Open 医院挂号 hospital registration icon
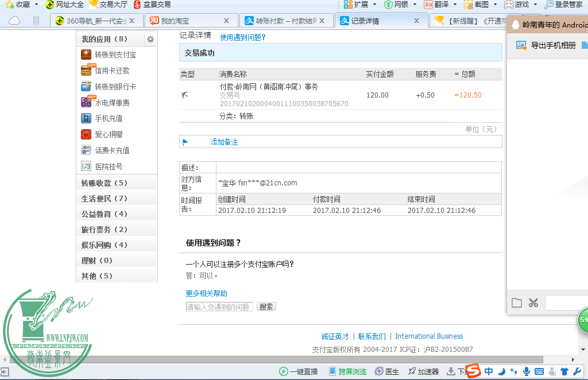The height and width of the screenshot is (380, 588). click(x=86, y=166)
